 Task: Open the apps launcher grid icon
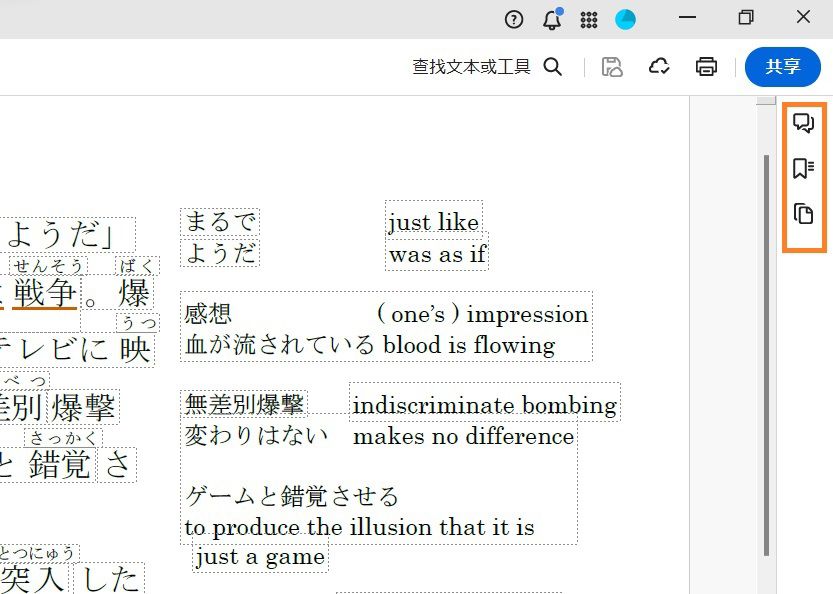point(589,19)
